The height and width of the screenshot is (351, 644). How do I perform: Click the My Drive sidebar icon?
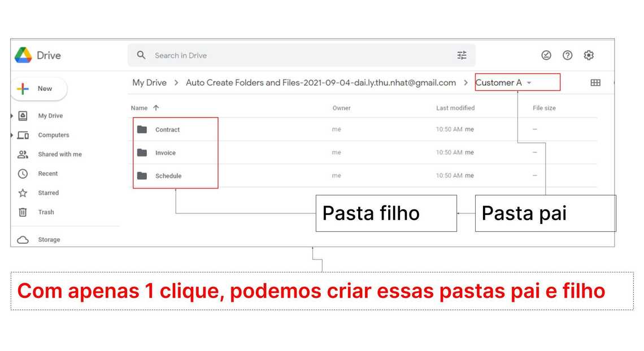23,116
